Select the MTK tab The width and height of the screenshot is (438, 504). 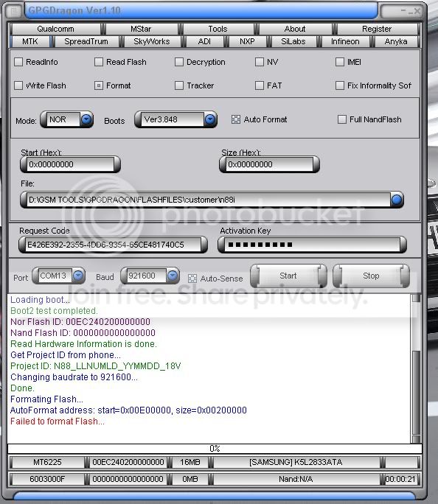point(30,41)
